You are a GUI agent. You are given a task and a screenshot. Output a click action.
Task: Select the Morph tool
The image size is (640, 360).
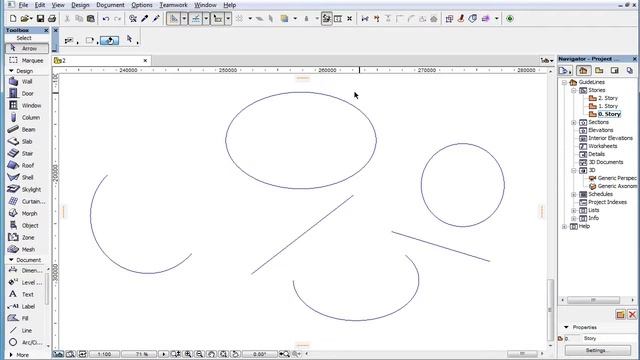click(27, 213)
